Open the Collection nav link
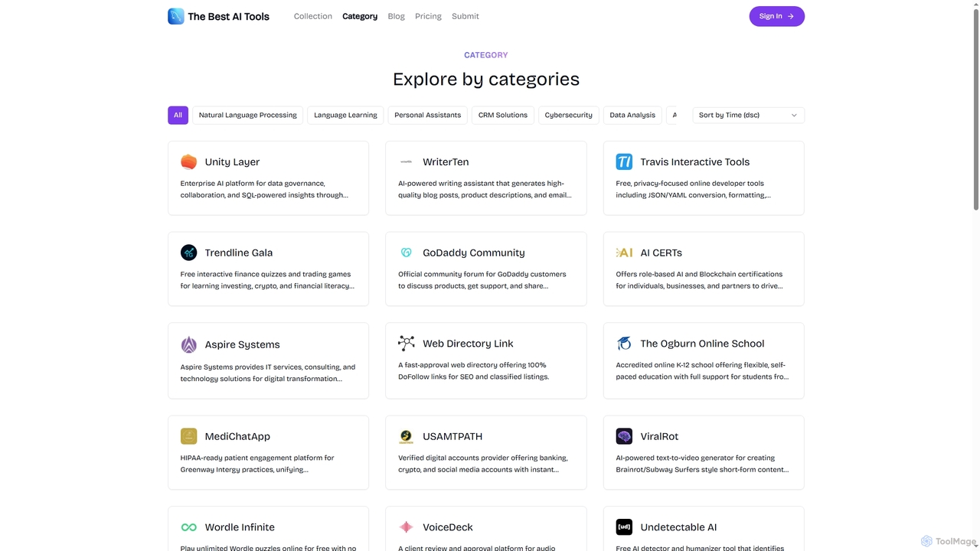Screen dimensions: 980x551 coord(313,16)
